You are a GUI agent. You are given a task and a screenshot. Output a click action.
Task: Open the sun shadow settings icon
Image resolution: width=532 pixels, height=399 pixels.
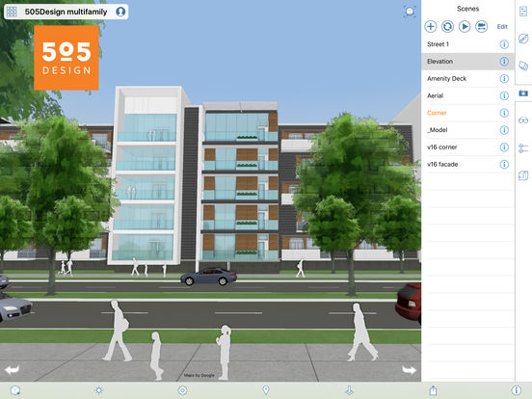[98, 390]
